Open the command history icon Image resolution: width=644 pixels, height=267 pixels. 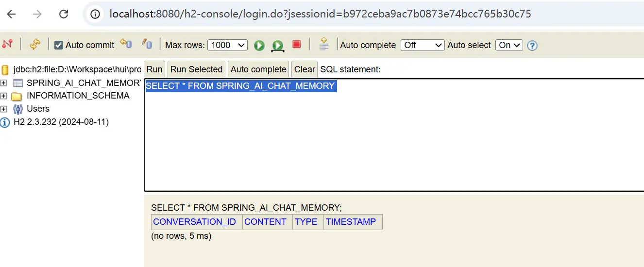(324, 44)
